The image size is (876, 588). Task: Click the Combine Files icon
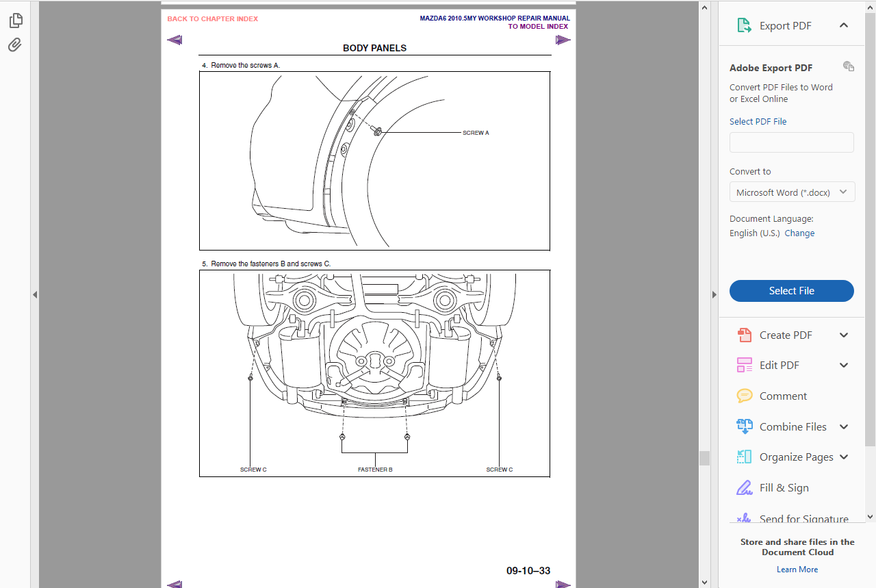(x=744, y=426)
